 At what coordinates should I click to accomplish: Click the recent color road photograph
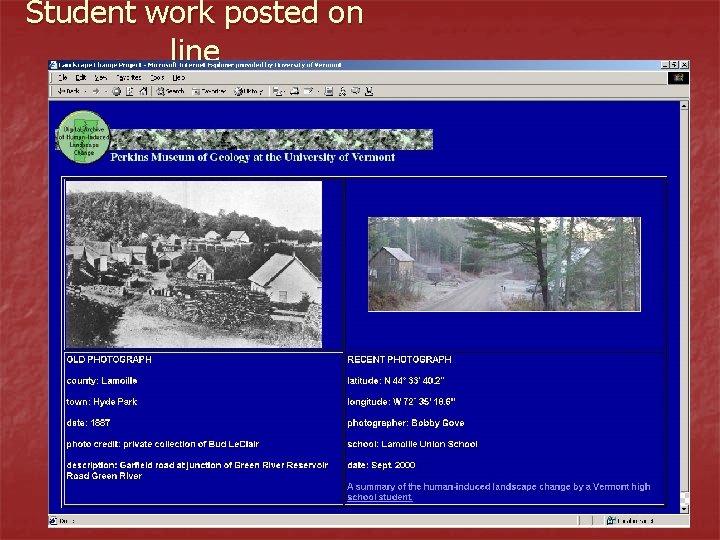coord(504,264)
